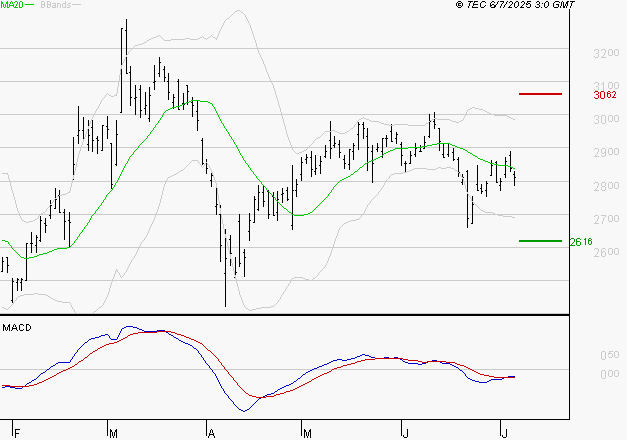
Task: Click the MACD panel label
Action: [17, 328]
